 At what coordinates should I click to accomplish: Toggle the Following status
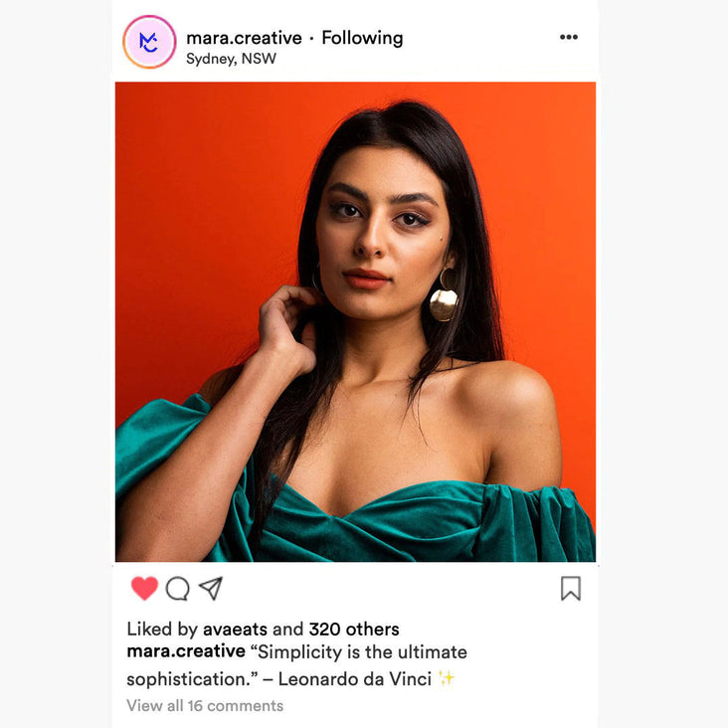coord(362,38)
